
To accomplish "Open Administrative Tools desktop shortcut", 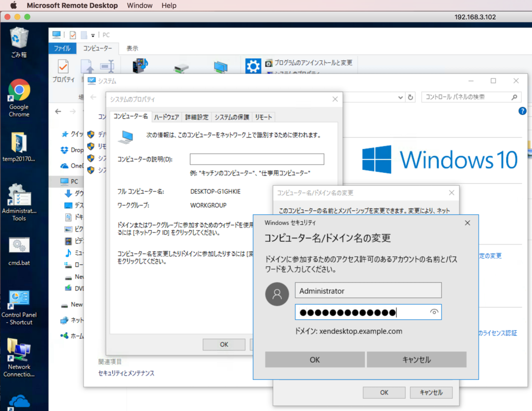I will point(19,202).
